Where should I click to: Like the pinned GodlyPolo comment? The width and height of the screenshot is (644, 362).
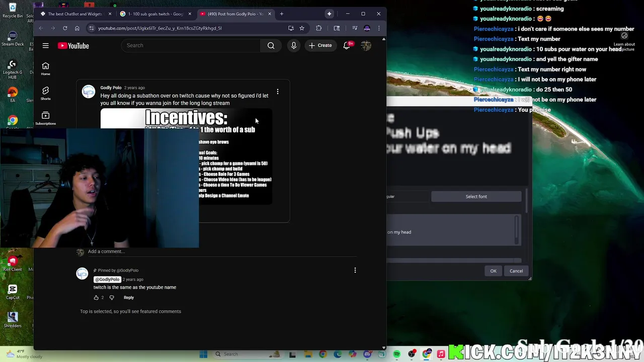[x=96, y=298]
